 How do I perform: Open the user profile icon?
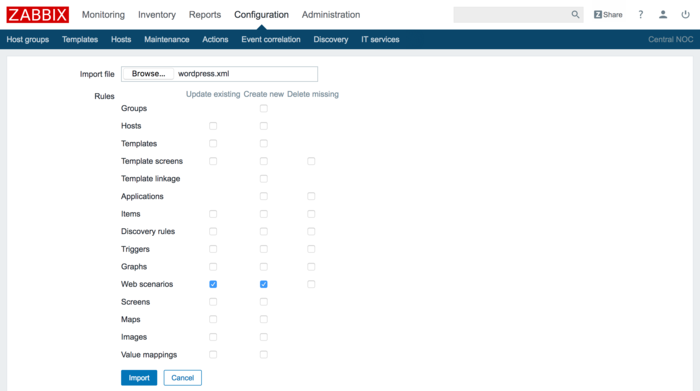[663, 15]
